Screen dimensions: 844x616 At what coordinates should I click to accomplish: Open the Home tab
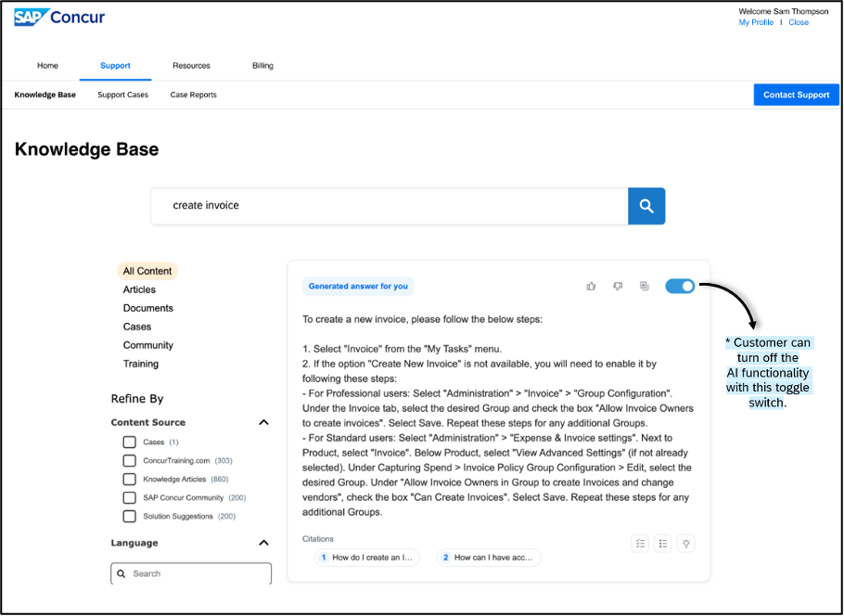tap(47, 66)
